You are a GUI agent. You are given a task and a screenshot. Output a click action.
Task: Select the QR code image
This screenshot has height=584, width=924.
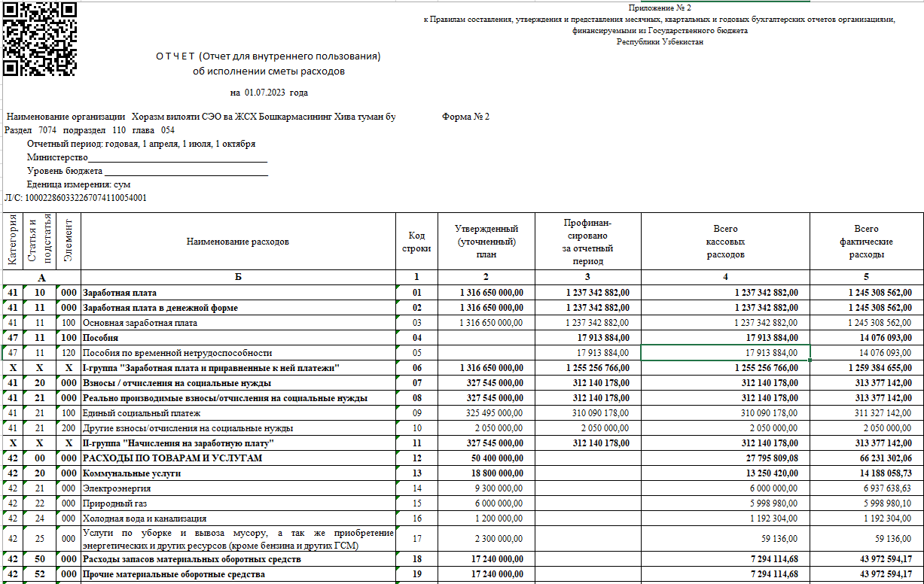[40, 39]
